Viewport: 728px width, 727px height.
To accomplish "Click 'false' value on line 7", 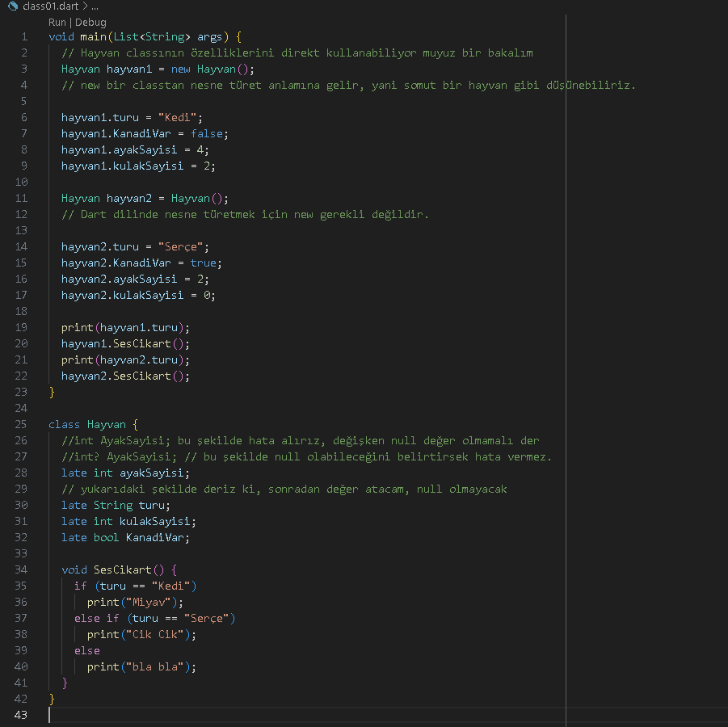I will point(207,134).
